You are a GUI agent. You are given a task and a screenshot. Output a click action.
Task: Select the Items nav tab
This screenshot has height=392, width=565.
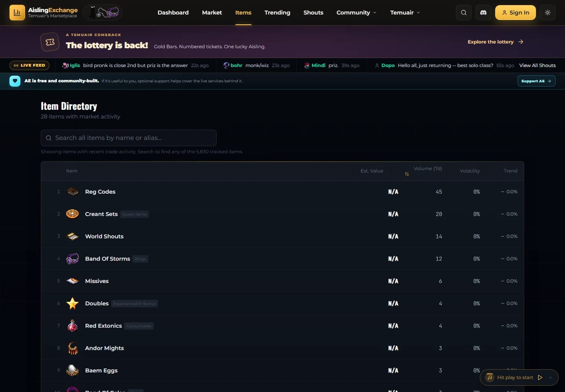(x=243, y=13)
